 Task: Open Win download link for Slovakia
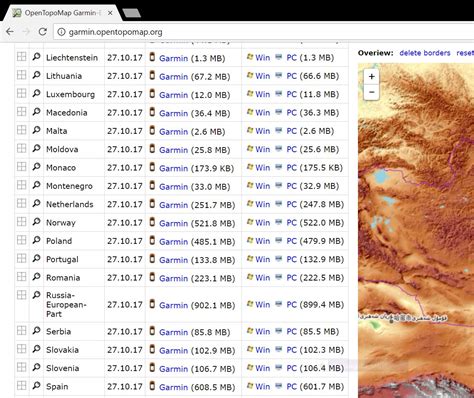pos(262,350)
